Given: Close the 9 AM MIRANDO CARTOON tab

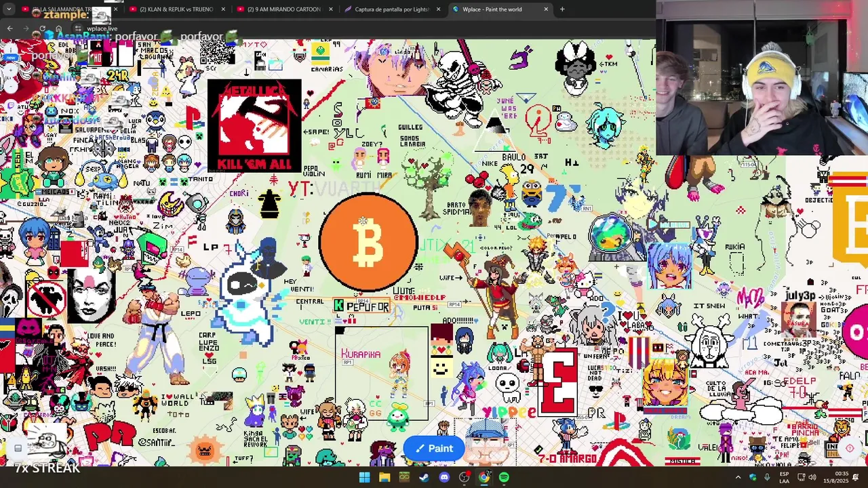Looking at the screenshot, I should click(x=331, y=9).
